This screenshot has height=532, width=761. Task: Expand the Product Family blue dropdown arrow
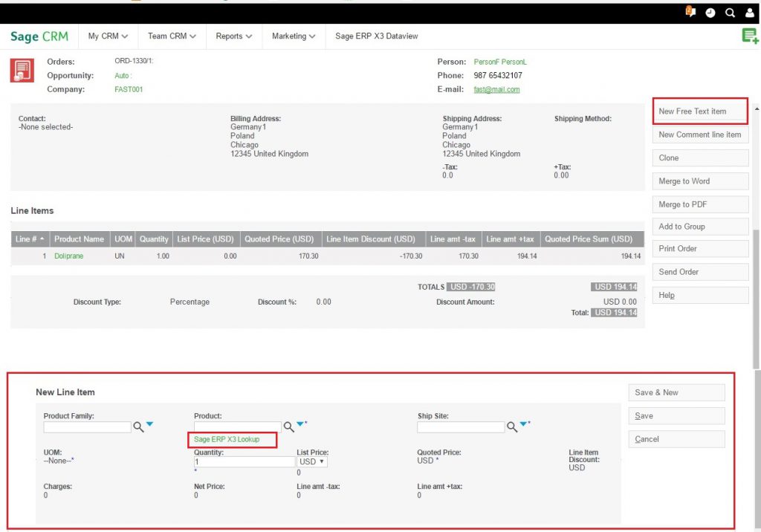[x=149, y=425]
